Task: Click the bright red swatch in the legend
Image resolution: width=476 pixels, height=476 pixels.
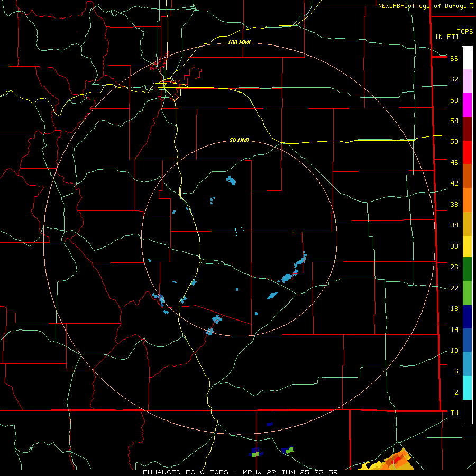Action: click(x=467, y=152)
